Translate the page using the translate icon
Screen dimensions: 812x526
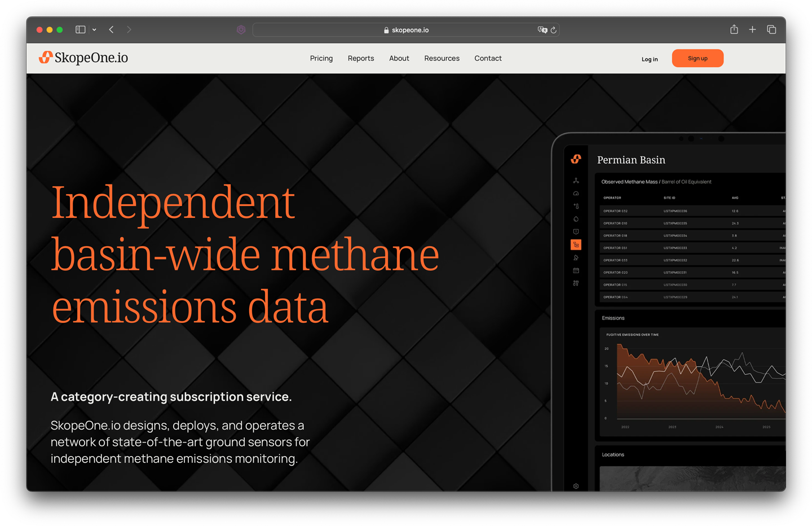tap(542, 30)
